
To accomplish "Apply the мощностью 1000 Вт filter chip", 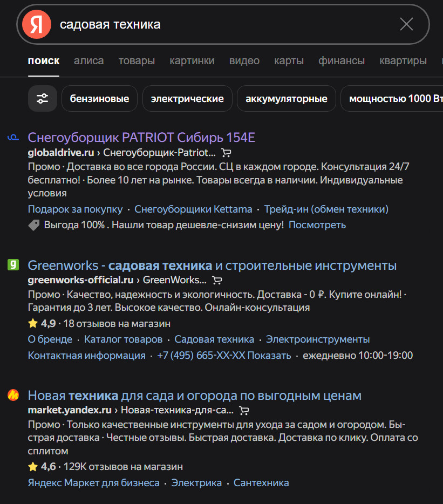I will click(392, 98).
